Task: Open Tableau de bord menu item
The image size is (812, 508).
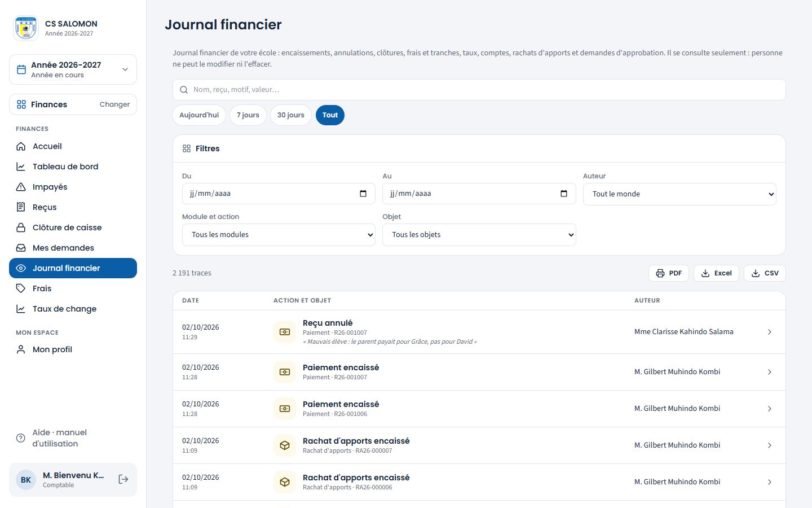Action: [x=73, y=167]
